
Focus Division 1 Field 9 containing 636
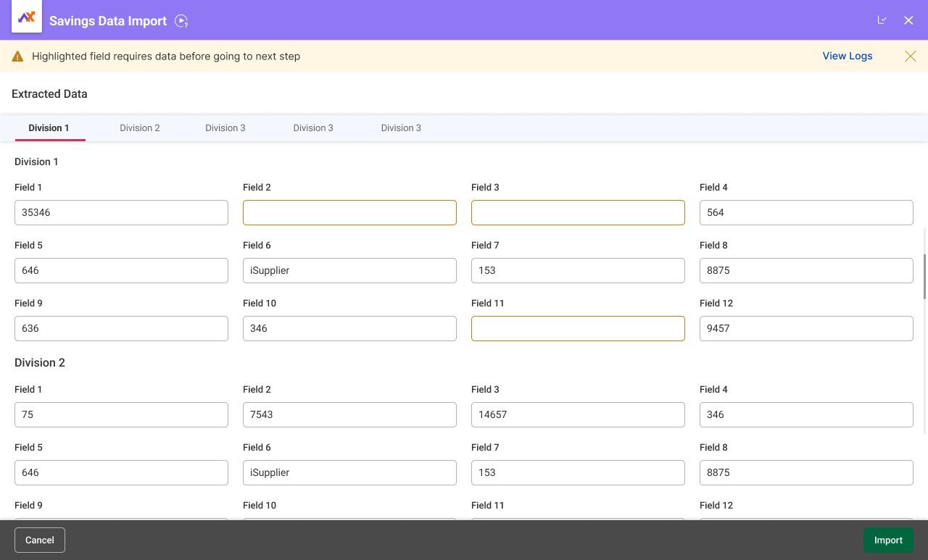coord(121,328)
